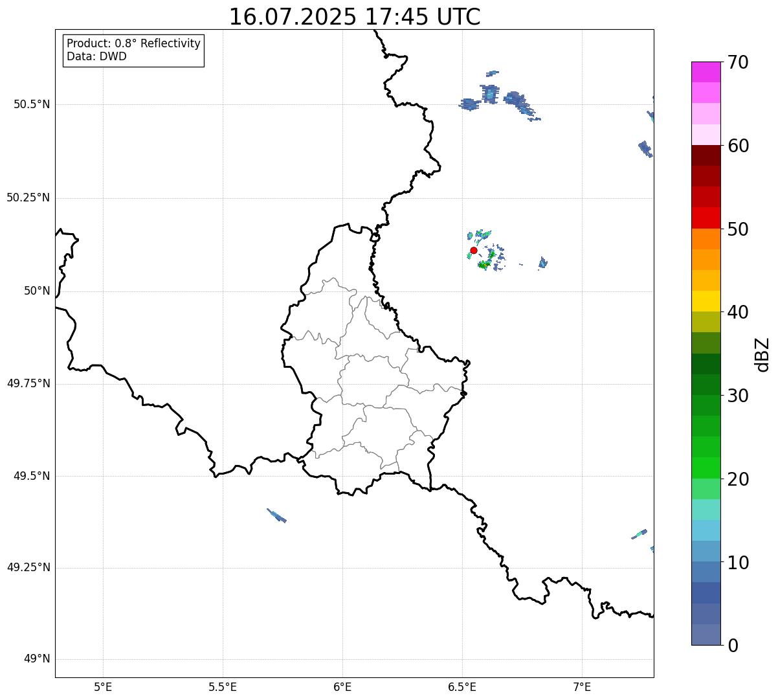Click the orange swatch below 50 dBZ
This screenshot has height=700, width=778.
click(706, 239)
